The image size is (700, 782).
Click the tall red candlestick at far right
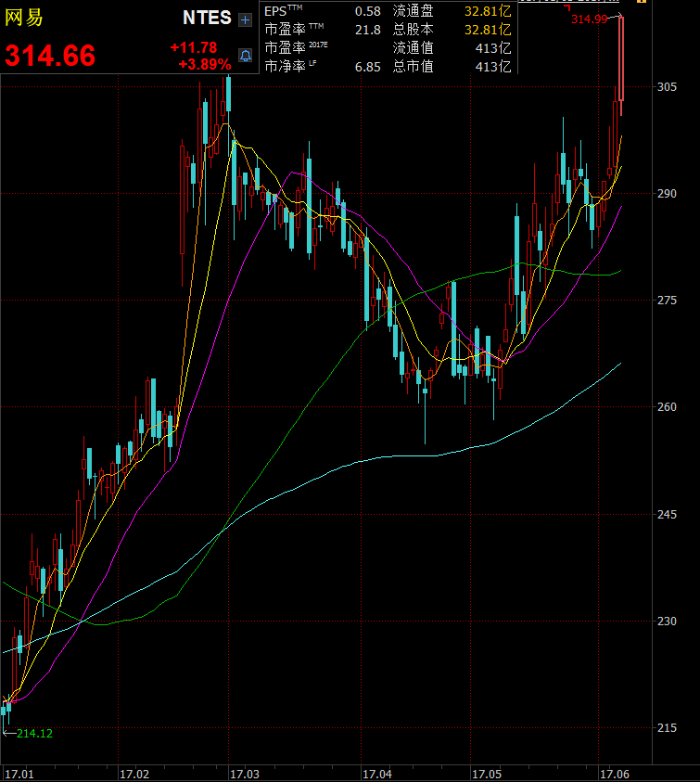621,58
